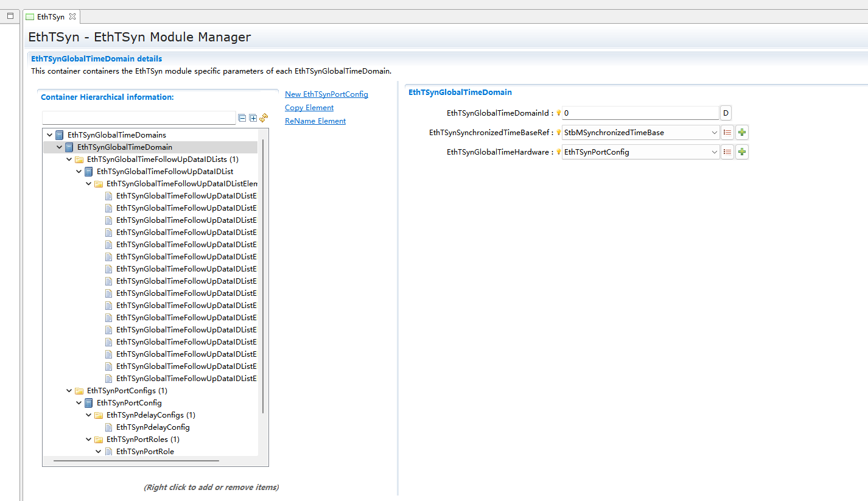Click the Copy Element link
868x501 pixels.
click(x=309, y=107)
